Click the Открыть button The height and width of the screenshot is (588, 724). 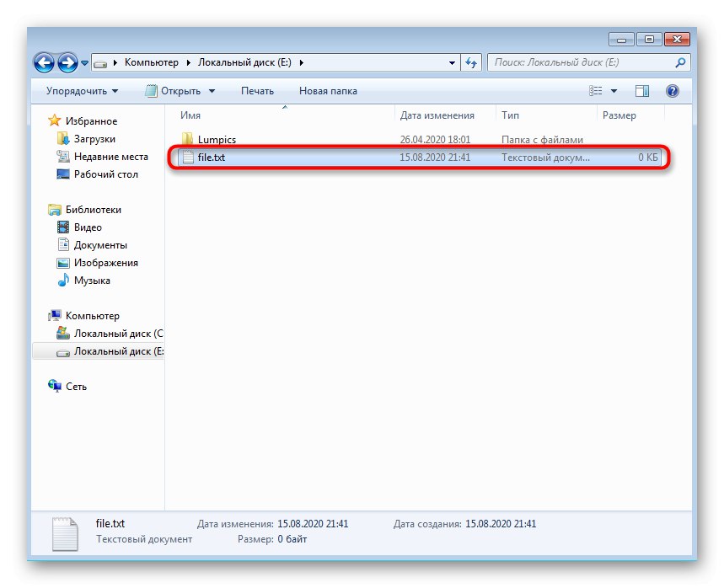[x=173, y=91]
